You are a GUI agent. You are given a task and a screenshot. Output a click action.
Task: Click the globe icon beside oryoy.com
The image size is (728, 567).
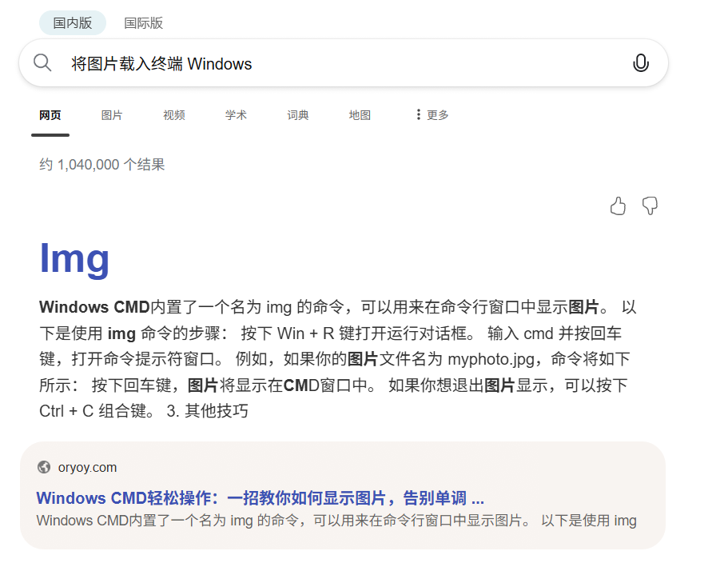click(x=44, y=467)
